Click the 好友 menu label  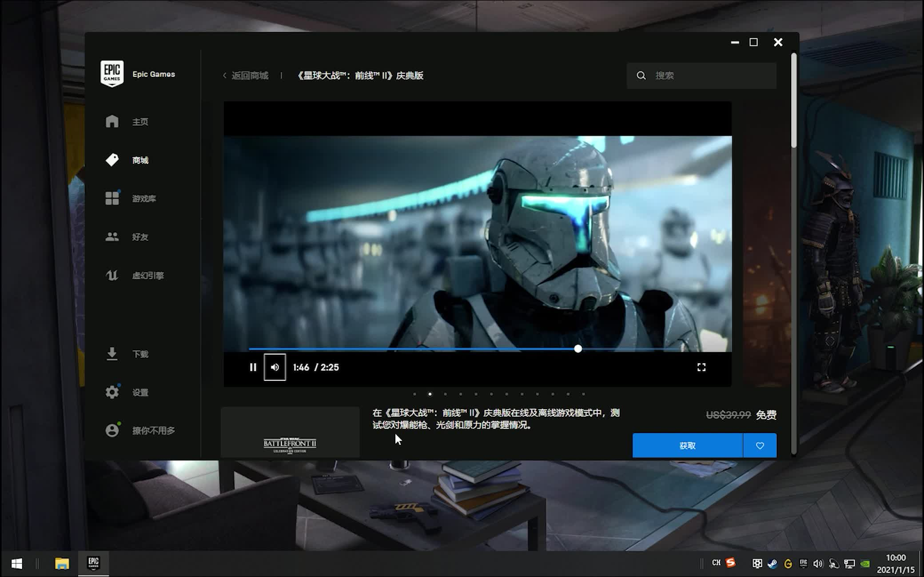pos(140,237)
